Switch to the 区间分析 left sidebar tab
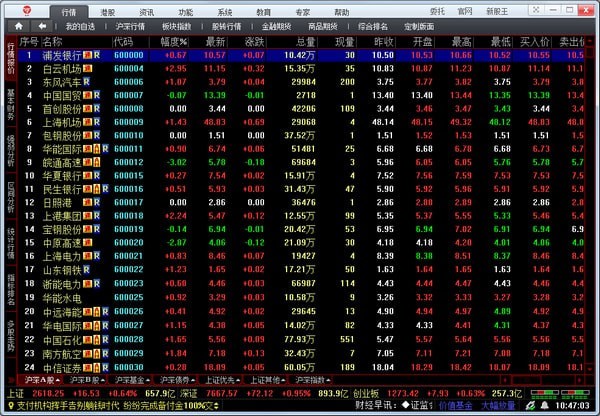The width and height of the screenshot is (600, 416). pyautogui.click(x=11, y=197)
